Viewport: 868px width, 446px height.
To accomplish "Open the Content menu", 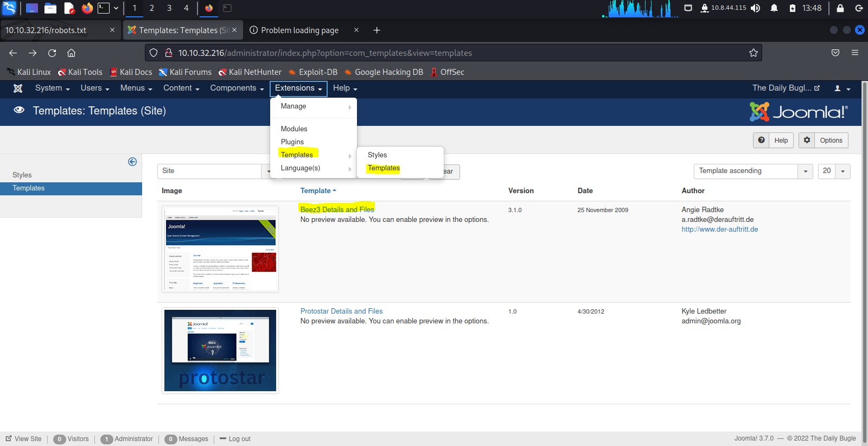I will coord(181,88).
